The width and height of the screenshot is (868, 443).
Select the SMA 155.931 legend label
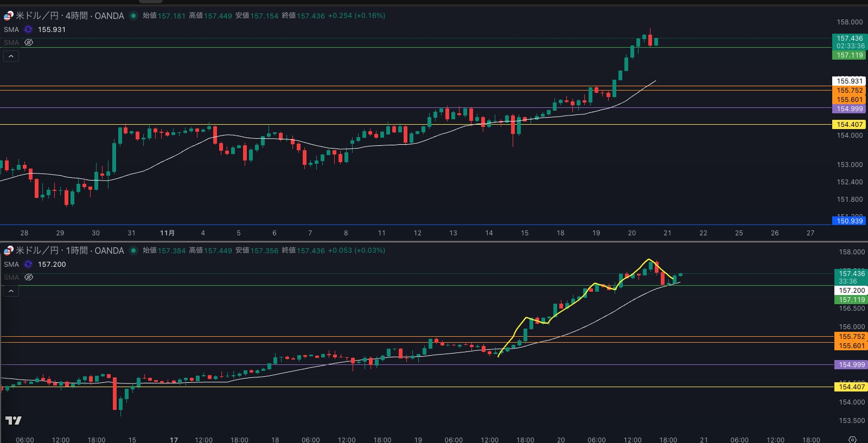[x=11, y=30]
